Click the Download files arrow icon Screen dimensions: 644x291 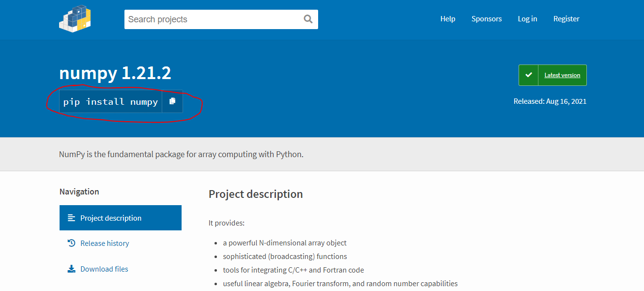coord(72,269)
